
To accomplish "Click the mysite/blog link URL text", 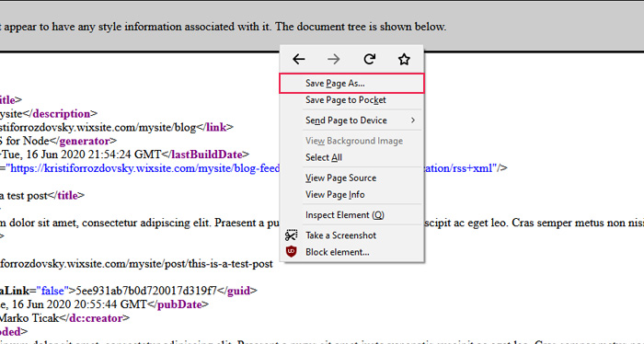I will click(x=98, y=127).
